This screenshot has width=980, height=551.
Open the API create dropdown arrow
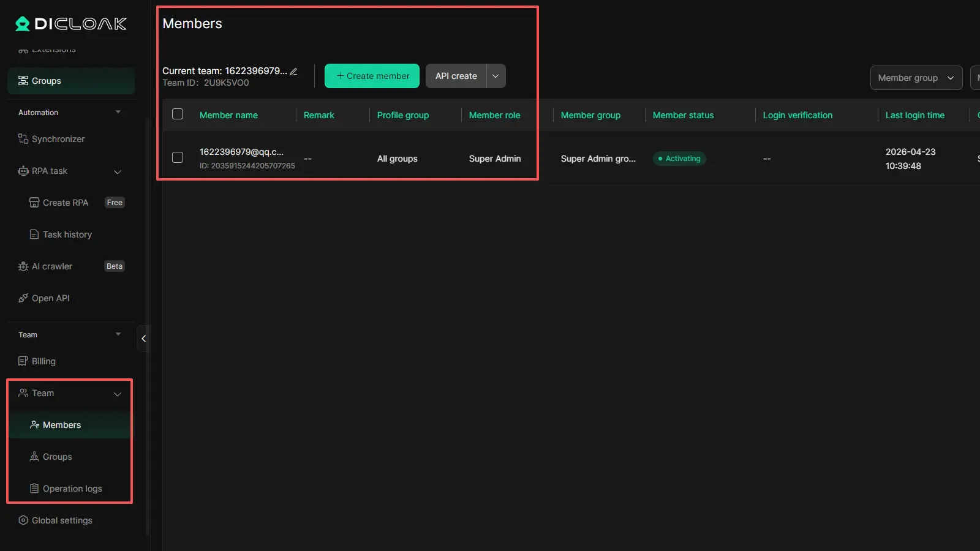pos(496,76)
